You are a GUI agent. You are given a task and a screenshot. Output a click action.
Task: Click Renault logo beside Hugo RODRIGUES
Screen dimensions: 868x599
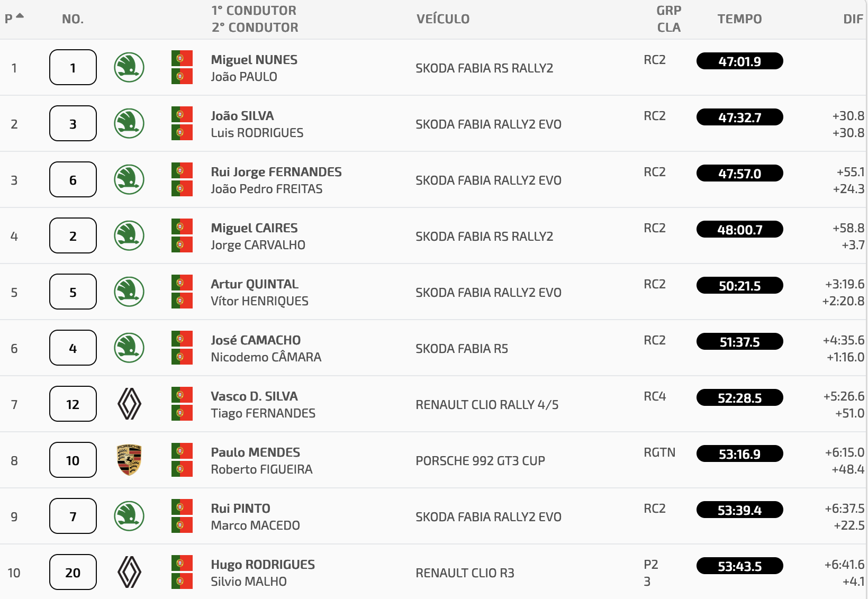[129, 572]
